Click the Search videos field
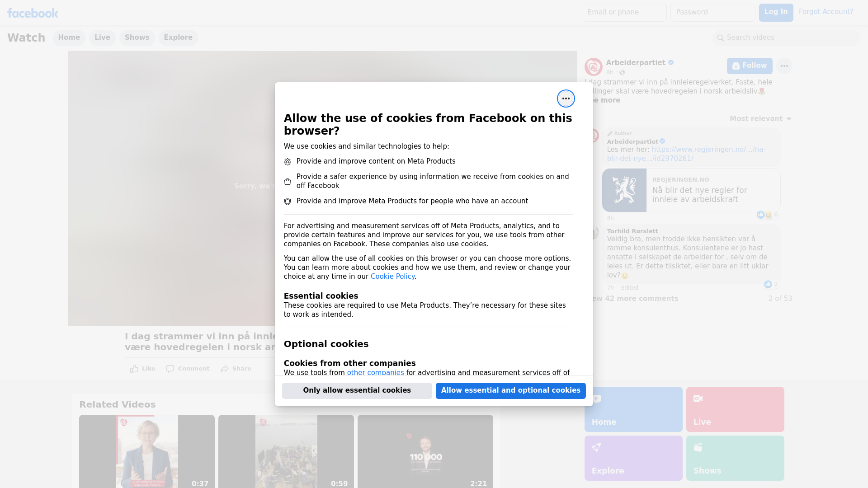 click(x=787, y=38)
